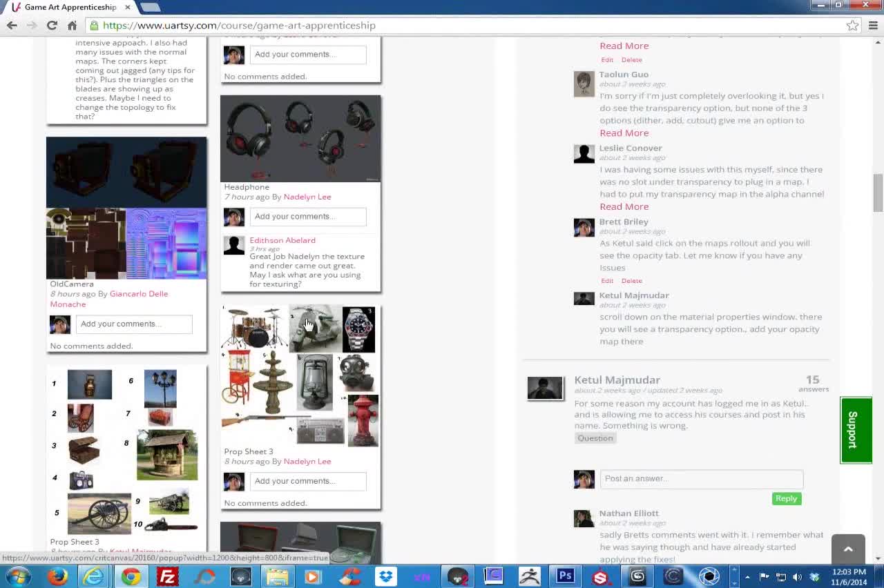Click Edithson Abelard commenter name
Image resolution: width=884 pixels, height=588 pixels.
click(282, 240)
